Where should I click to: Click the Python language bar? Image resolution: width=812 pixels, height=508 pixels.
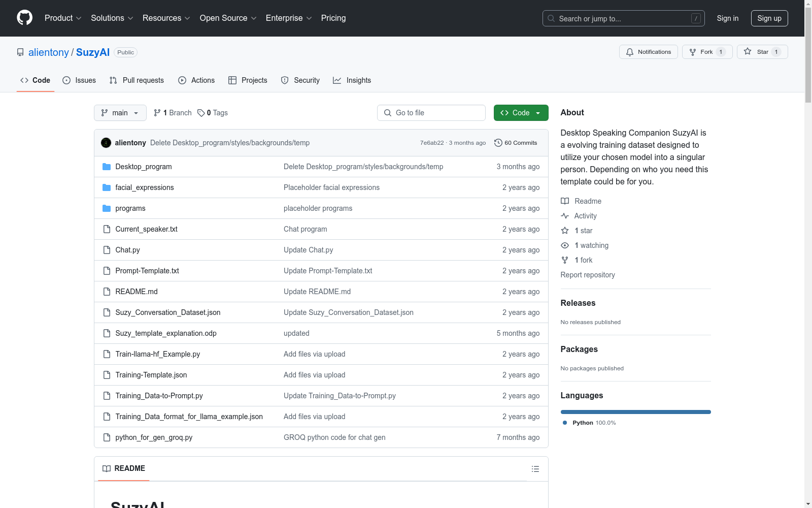(x=636, y=412)
